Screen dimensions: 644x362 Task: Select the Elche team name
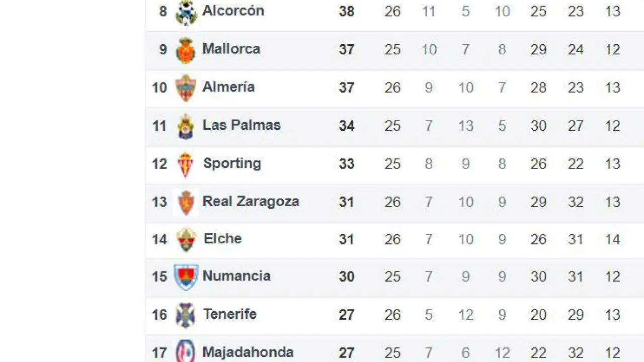222,238
